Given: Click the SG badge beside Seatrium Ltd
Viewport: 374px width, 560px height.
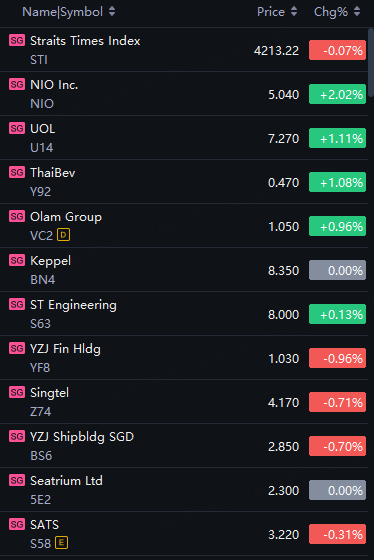Looking at the screenshot, I should (x=17, y=480).
